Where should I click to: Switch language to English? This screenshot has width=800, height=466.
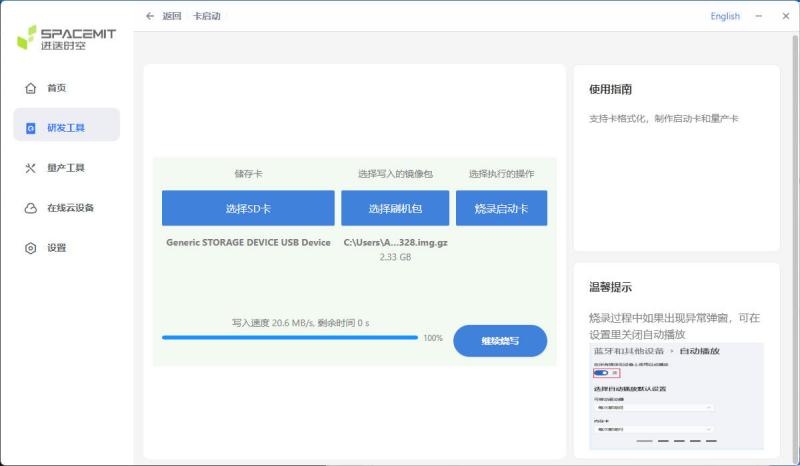tap(725, 16)
